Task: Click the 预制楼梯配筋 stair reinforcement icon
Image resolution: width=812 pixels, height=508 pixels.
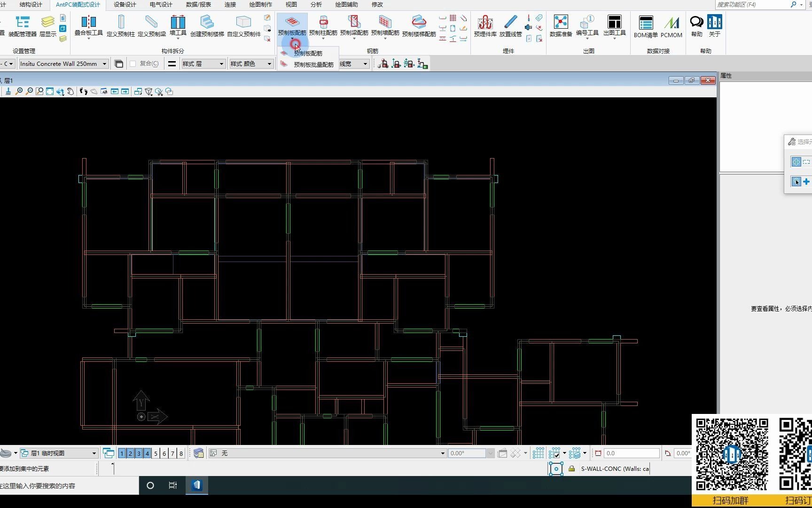Action: coord(419,22)
